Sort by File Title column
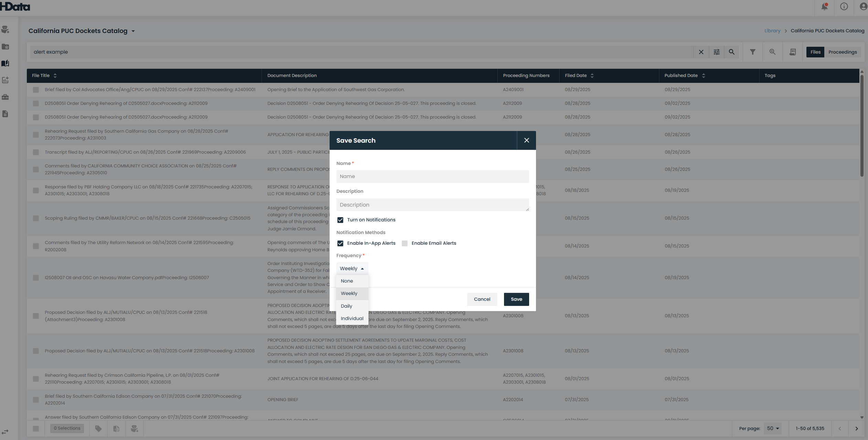 tap(55, 76)
